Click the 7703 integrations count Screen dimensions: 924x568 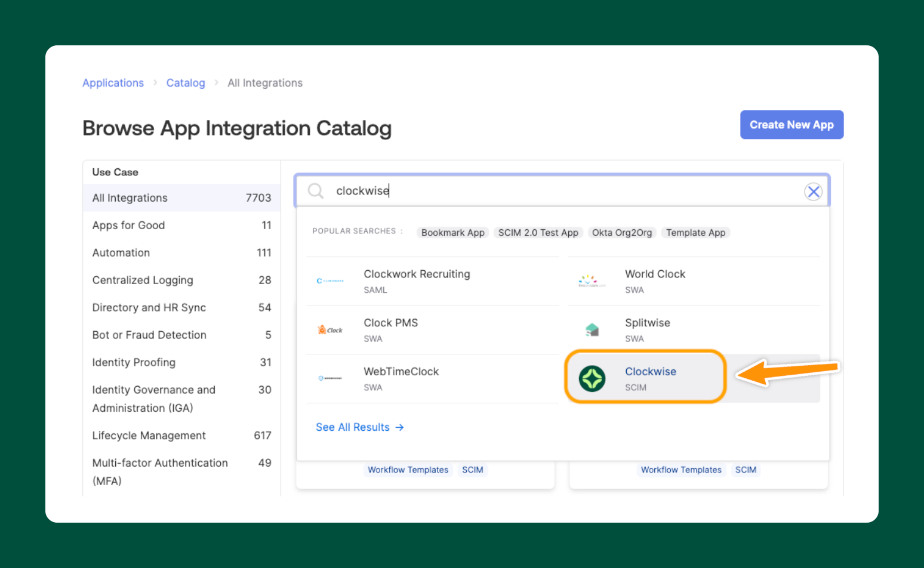[258, 198]
